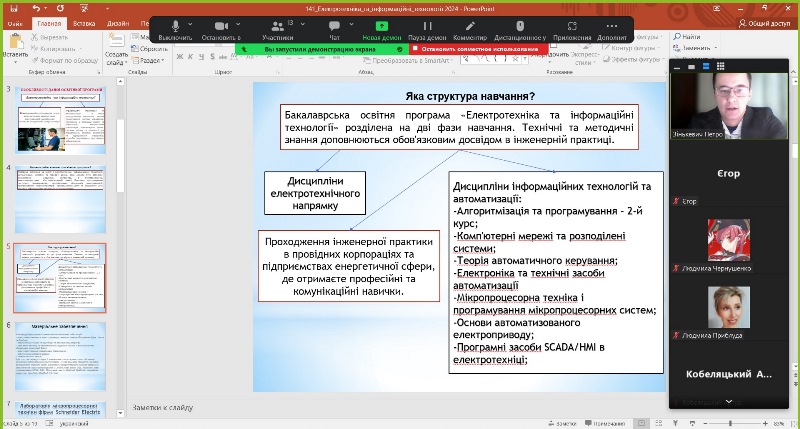Select the Дизайн ribbon tab

pos(119,22)
